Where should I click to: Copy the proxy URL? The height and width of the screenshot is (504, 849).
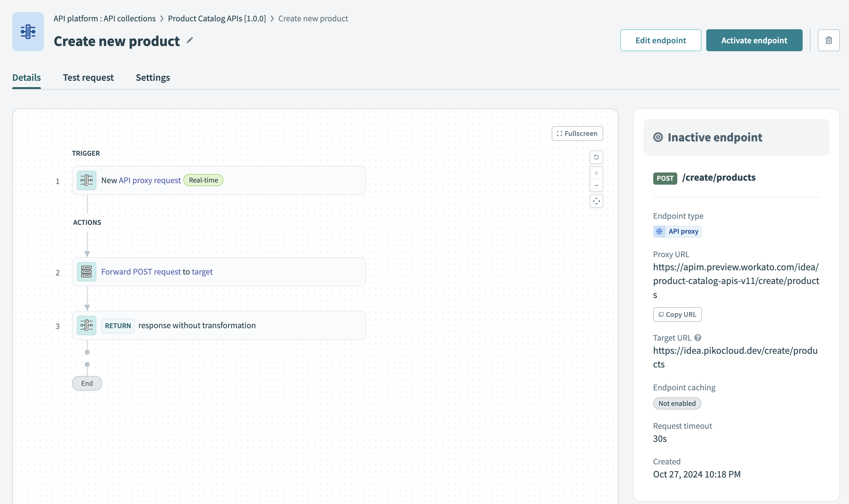point(677,314)
